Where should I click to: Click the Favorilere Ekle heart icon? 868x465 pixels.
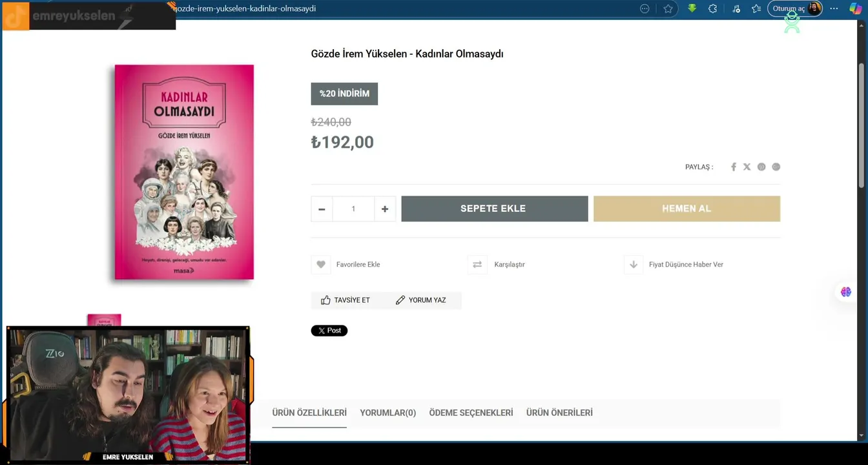pyautogui.click(x=321, y=264)
